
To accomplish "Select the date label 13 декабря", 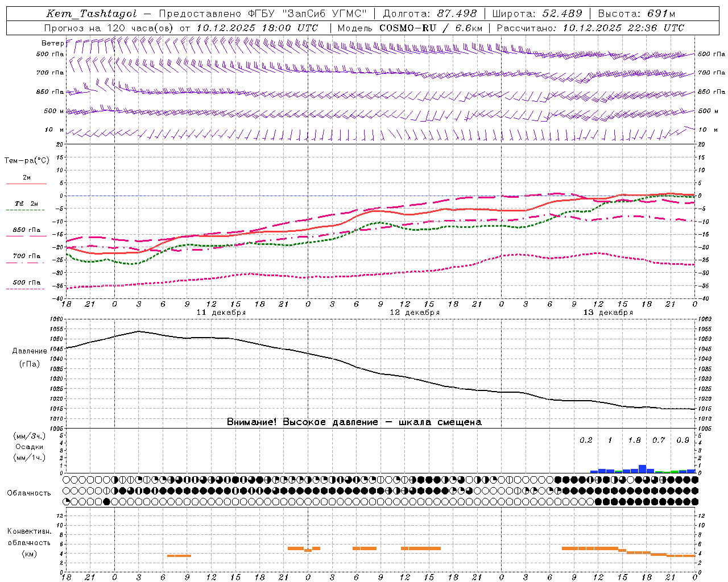I will 608,313.
